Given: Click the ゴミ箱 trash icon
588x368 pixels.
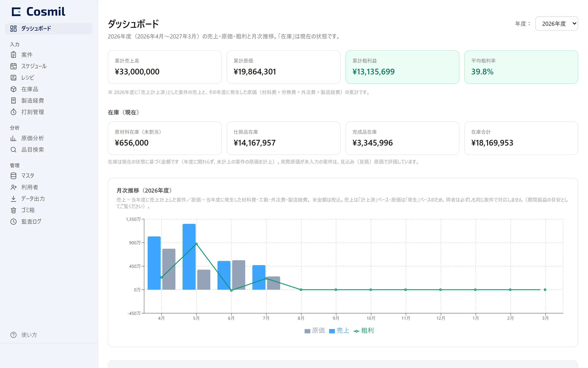Looking at the screenshot, I should (14, 210).
